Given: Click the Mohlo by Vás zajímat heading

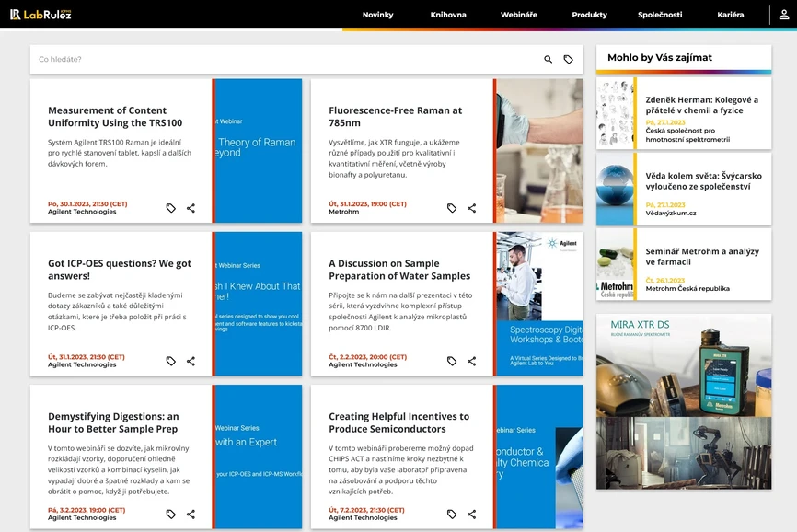Looking at the screenshot, I should pyautogui.click(x=660, y=57).
